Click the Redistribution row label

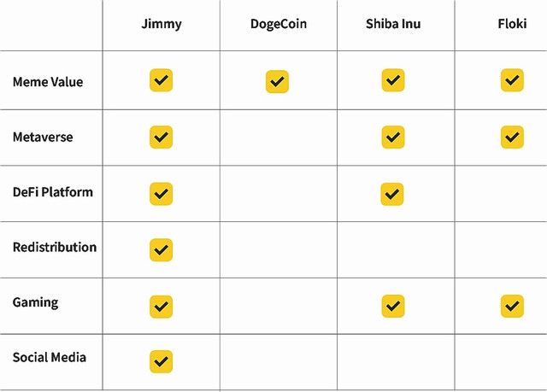pyautogui.click(x=55, y=247)
